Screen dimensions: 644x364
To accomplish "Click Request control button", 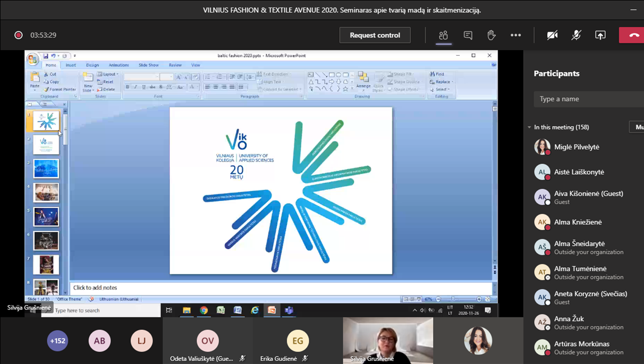I will (x=375, y=35).
